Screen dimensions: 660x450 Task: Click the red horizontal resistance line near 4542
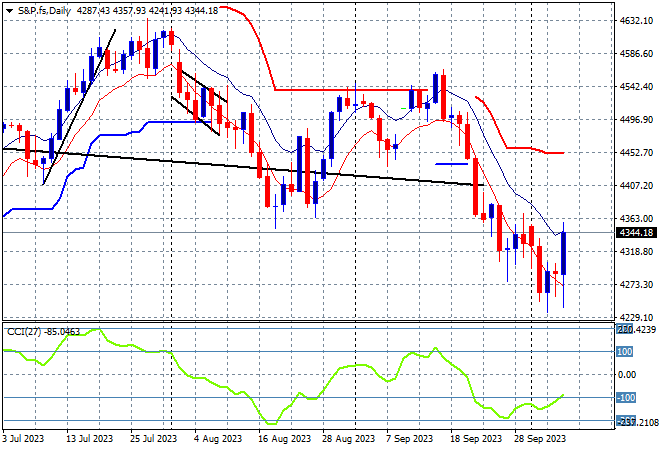click(351, 90)
